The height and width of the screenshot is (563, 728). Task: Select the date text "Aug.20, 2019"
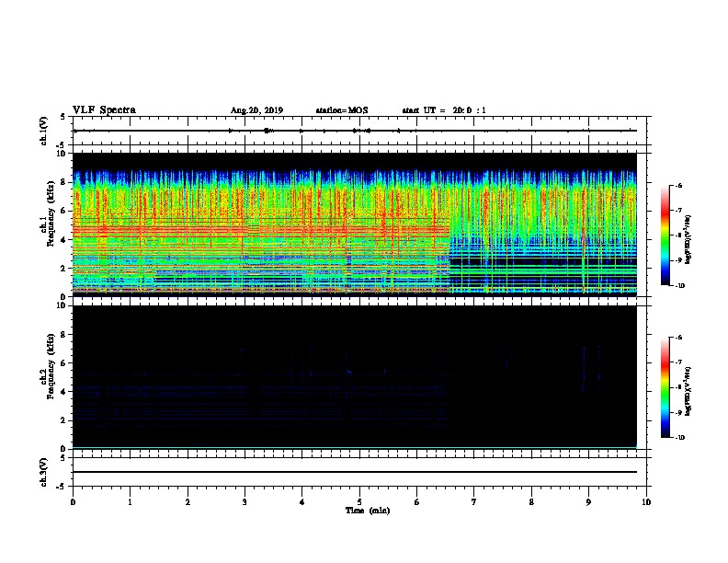click(256, 110)
